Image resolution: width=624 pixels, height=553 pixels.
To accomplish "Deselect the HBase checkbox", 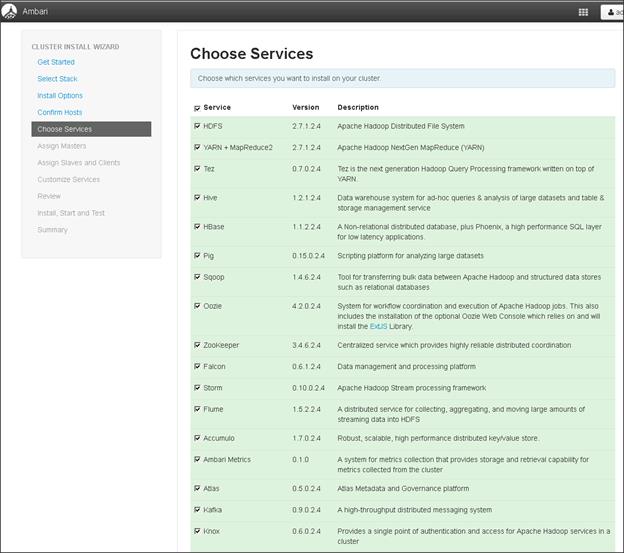I will pyautogui.click(x=197, y=227).
